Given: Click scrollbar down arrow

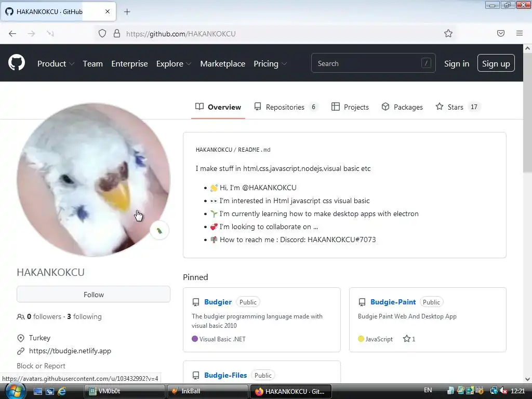Looking at the screenshot, I should pos(527,379).
